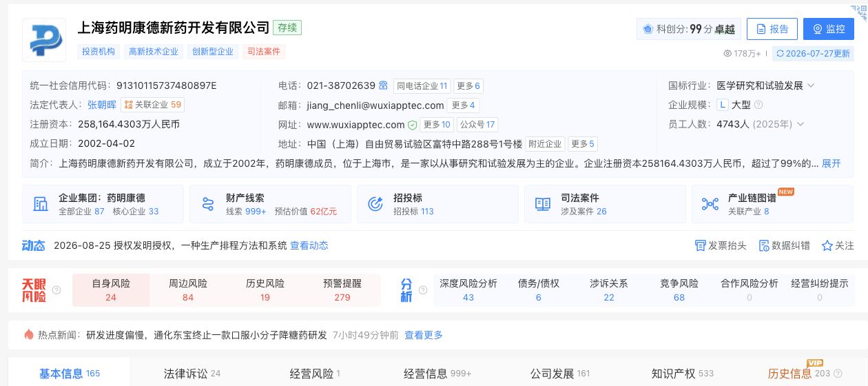
Task: Click the help icon beside 天眼风险
Action: tap(56, 290)
